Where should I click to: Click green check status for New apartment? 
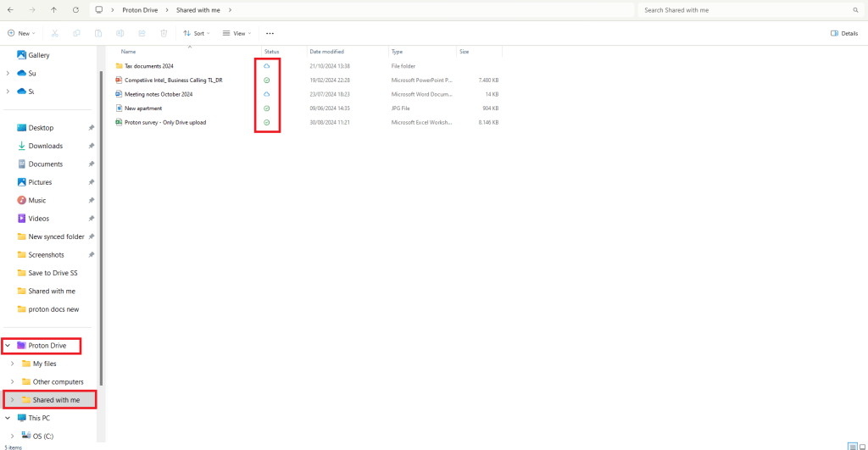click(x=267, y=108)
